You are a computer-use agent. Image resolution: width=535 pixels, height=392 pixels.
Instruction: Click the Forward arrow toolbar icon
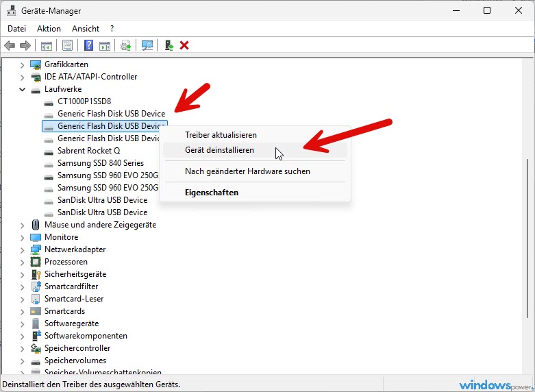point(25,45)
